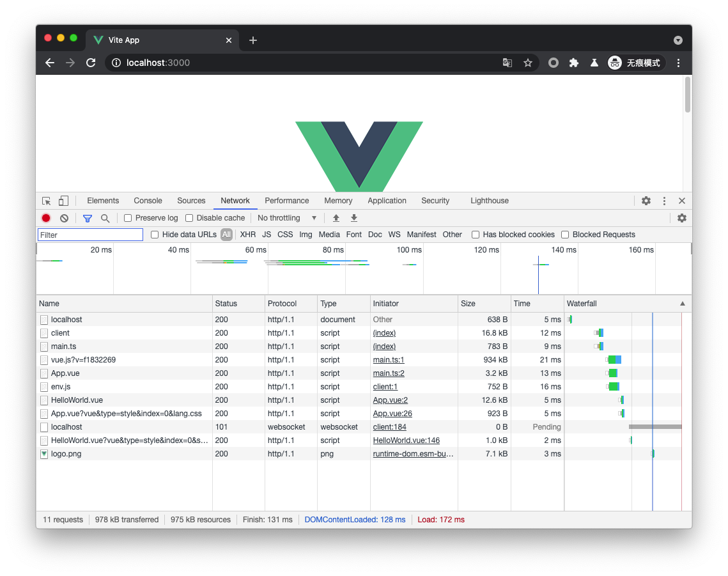Open Network panel settings gear
Screen dimensions: 728x576
pos(681,218)
